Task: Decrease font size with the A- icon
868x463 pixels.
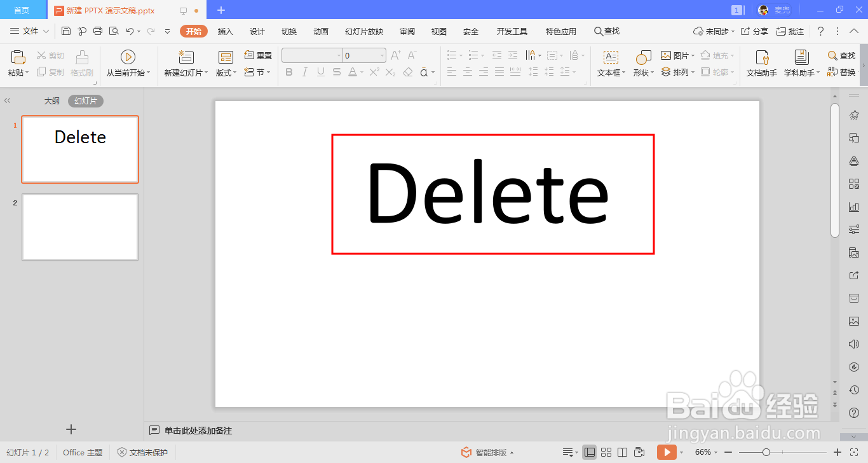Action: [x=412, y=55]
